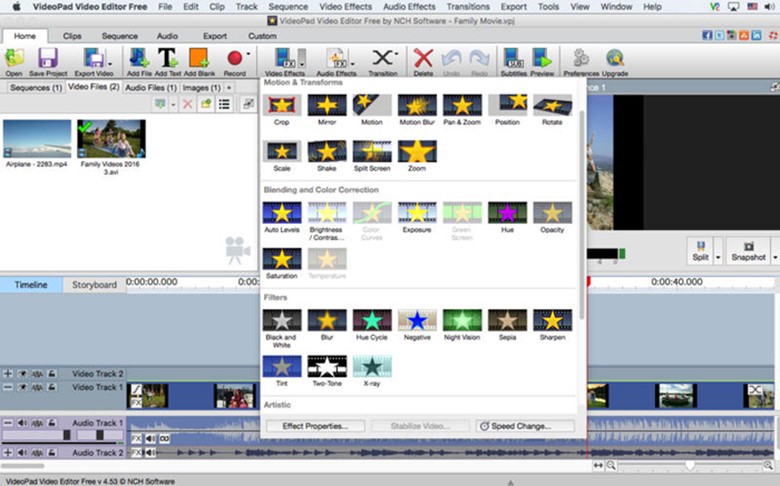Open the Transitions menu
780x486 pixels.
(468, 6)
